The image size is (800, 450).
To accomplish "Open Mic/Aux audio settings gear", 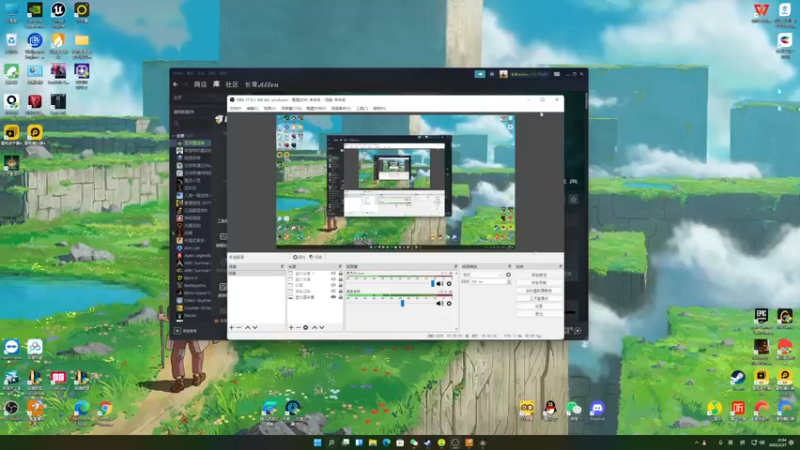I will point(449,284).
